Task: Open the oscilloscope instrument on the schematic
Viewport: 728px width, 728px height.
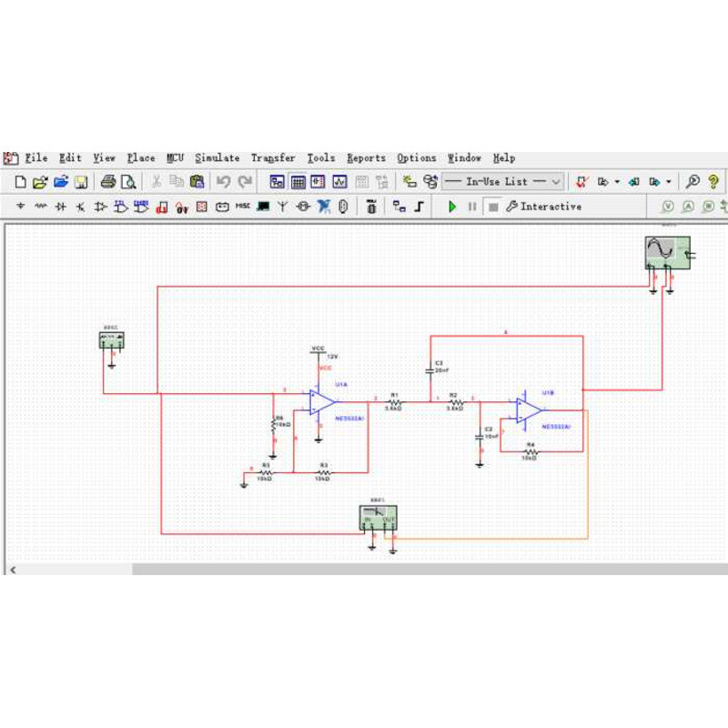Action: click(x=667, y=253)
